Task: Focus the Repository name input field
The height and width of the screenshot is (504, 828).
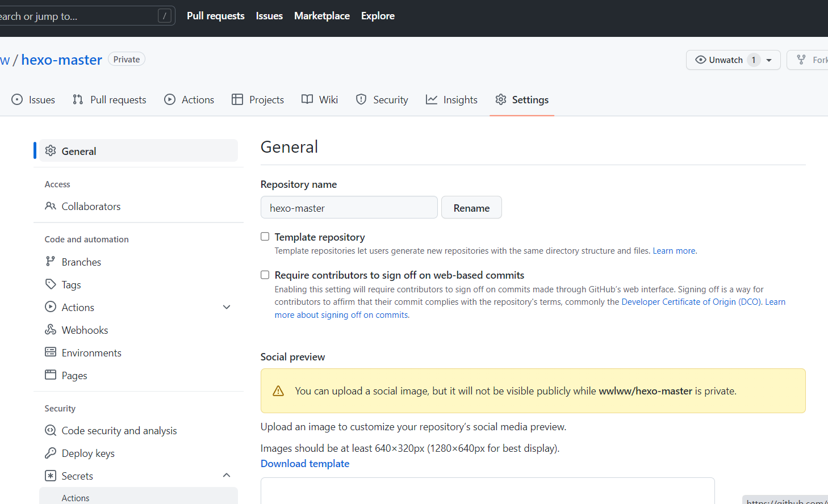Action: (x=349, y=207)
